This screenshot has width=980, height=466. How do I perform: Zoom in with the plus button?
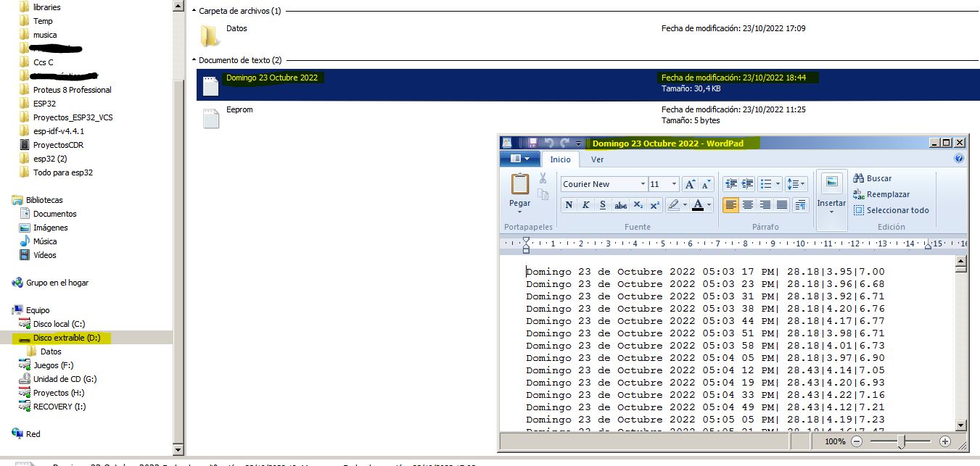[944, 441]
